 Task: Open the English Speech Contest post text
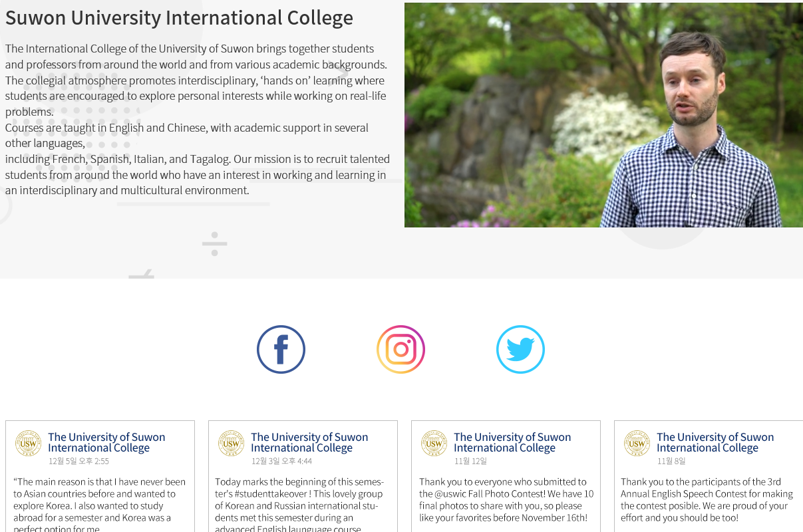pos(707,499)
